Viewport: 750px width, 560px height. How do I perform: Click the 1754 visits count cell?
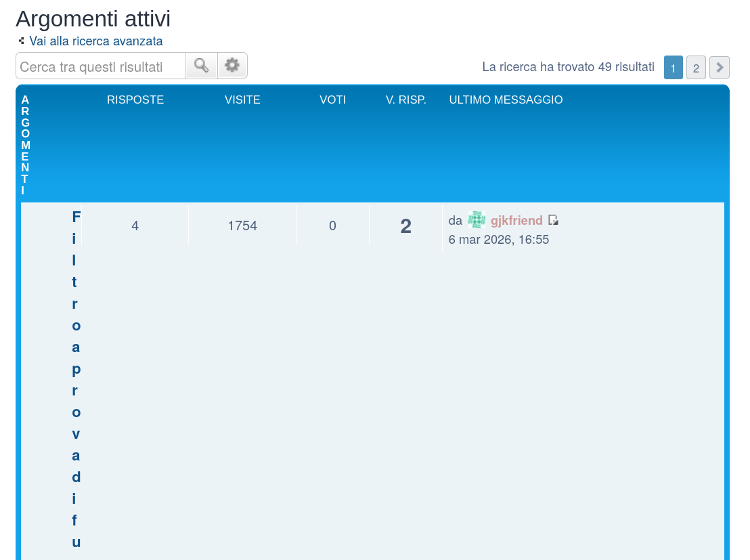coord(242,225)
